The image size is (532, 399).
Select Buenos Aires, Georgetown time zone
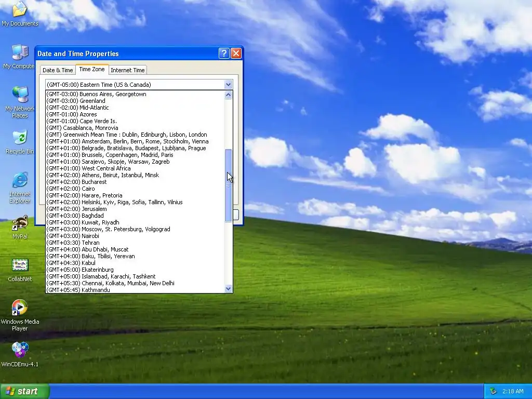135,94
